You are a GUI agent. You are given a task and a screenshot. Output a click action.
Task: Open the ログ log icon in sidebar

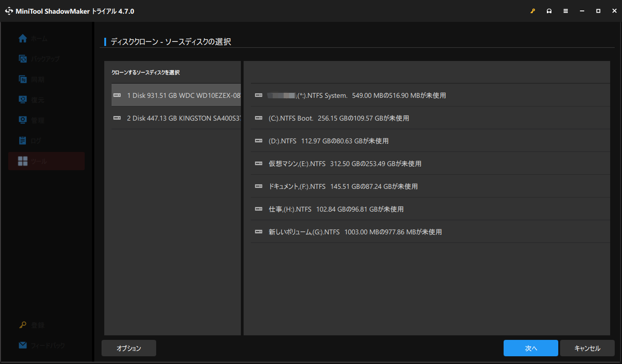coord(23,141)
